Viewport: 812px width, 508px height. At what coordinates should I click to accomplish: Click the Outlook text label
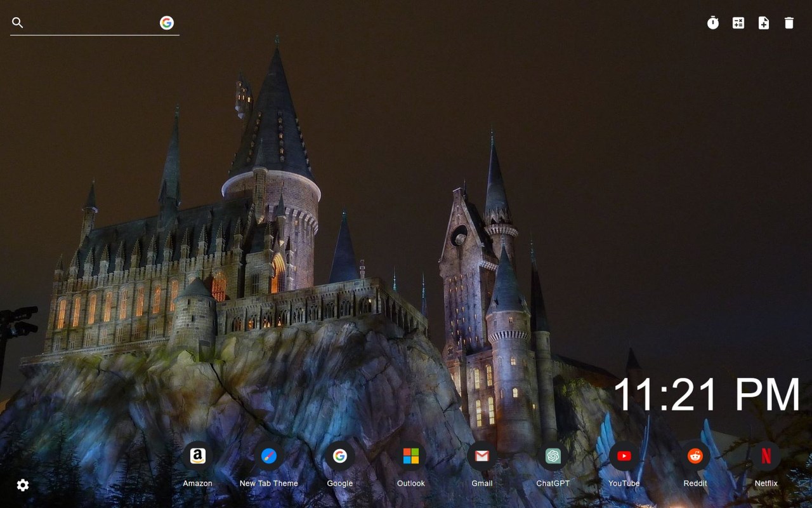pos(411,483)
